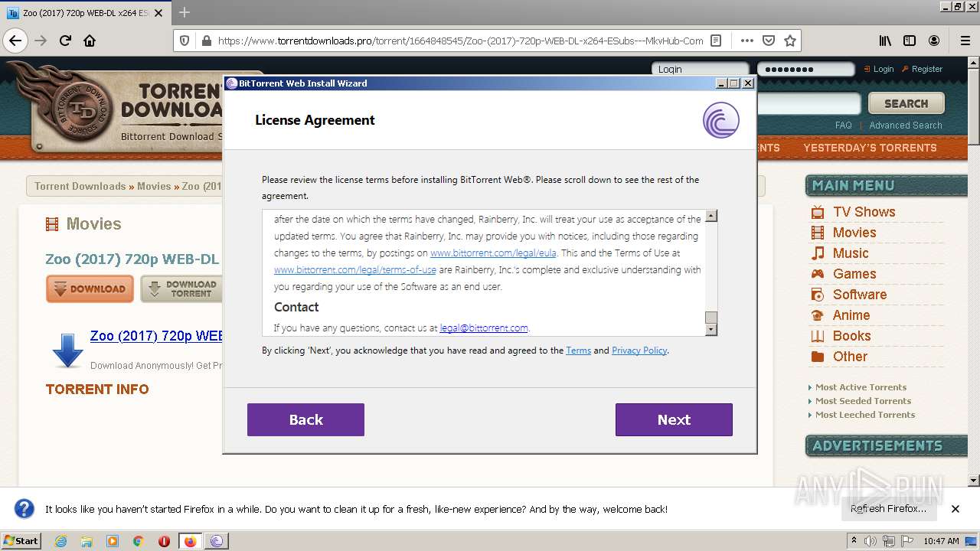Open the Terms link below the agreement
The width and height of the screenshot is (980, 551).
click(578, 350)
